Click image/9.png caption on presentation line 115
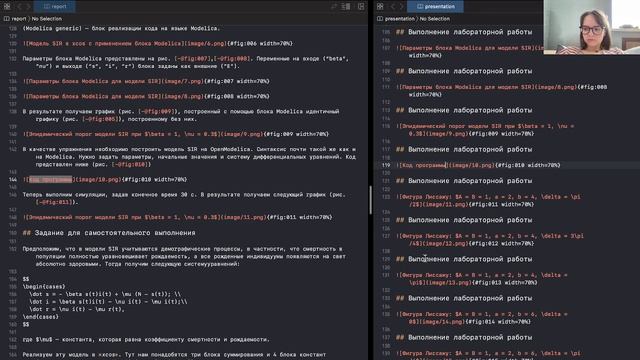Image resolution: width=640 pixels, height=360 pixels. click(485, 130)
